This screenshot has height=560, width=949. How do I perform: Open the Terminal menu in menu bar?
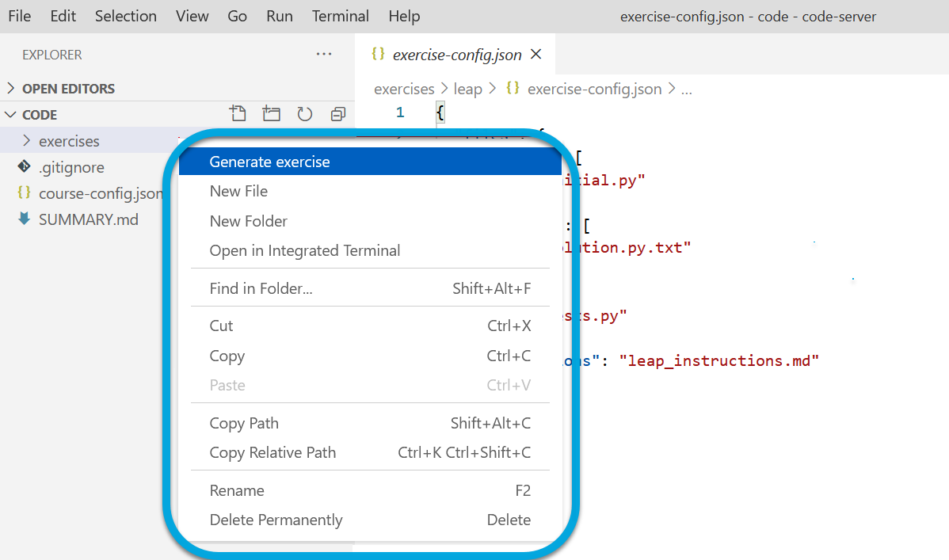click(x=340, y=16)
